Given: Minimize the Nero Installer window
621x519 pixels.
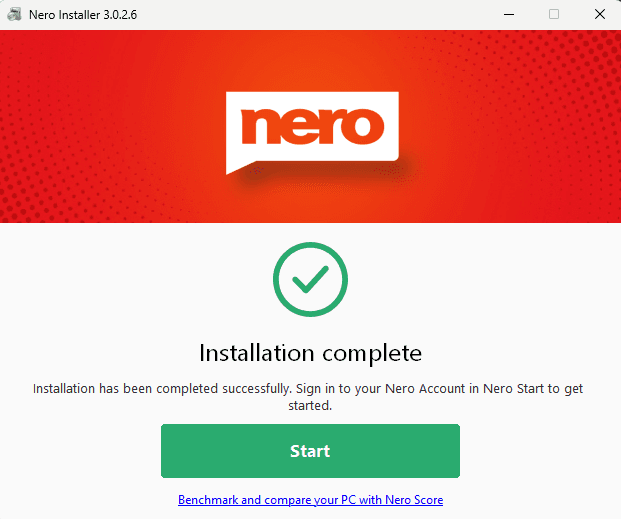Looking at the screenshot, I should 505,14.
